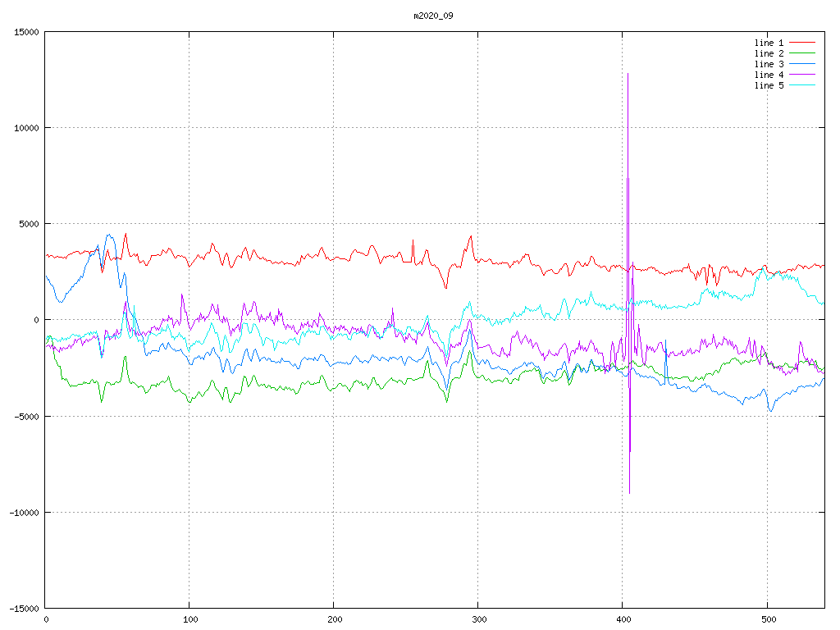Select the line 3 legend label
Screen dimensions: 840x630
click(x=769, y=64)
